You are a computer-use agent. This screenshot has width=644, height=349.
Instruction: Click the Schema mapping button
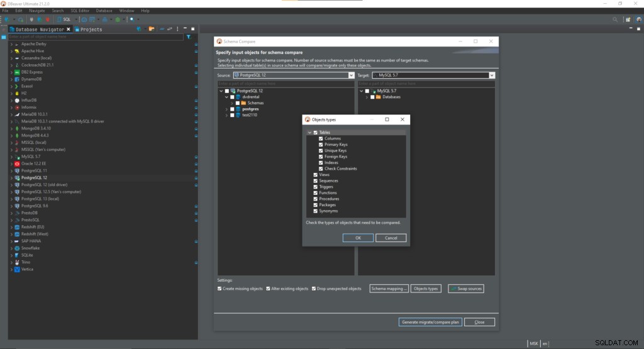pos(389,289)
